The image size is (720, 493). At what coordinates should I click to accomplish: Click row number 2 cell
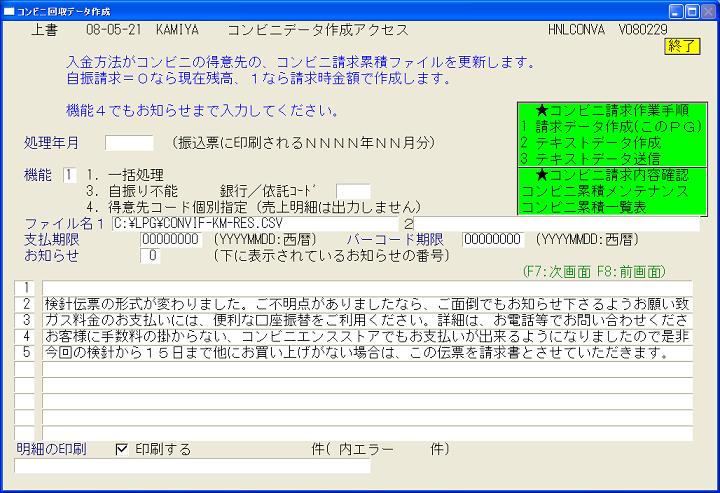pos(25,304)
